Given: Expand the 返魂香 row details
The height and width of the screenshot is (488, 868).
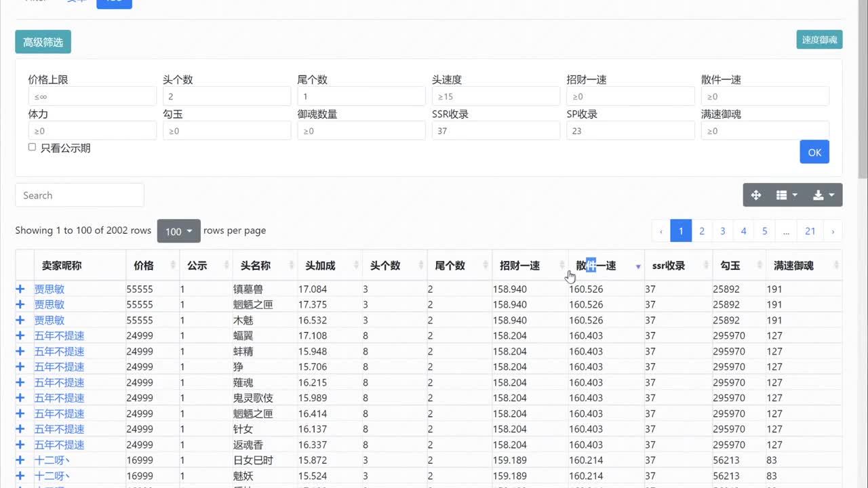Looking at the screenshot, I should point(20,445).
